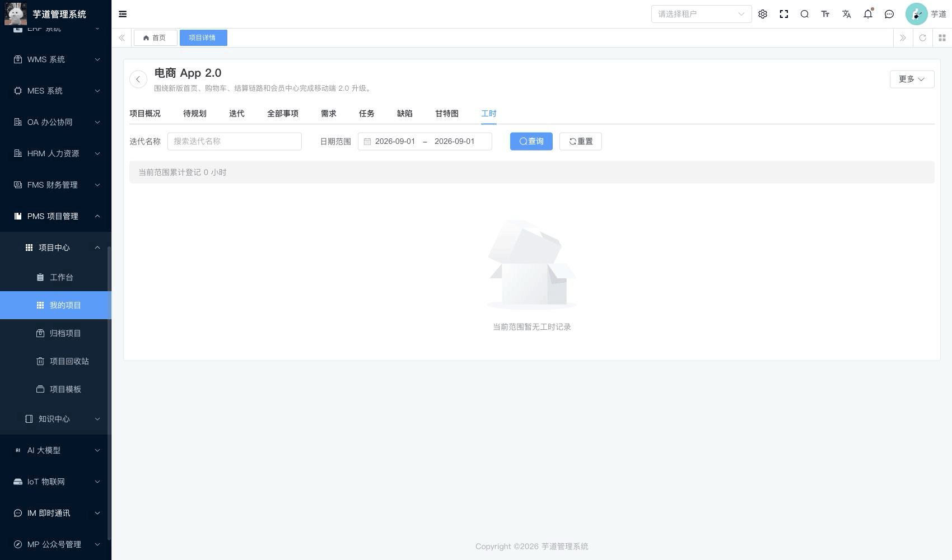952x560 pixels.
Task: Expand 知识中心 submenu
Action: coord(55,419)
